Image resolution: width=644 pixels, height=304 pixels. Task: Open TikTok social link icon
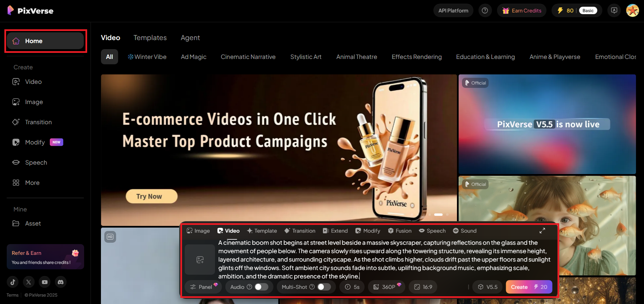click(x=13, y=282)
